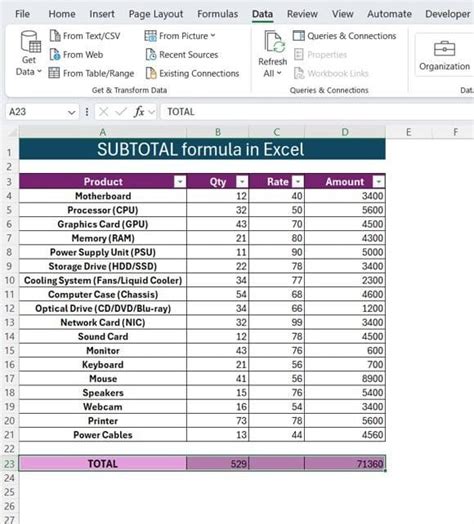The image size is (474, 524).
Task: Click the SUBTOTAL formula in Excel title cell
Action: [x=202, y=149]
